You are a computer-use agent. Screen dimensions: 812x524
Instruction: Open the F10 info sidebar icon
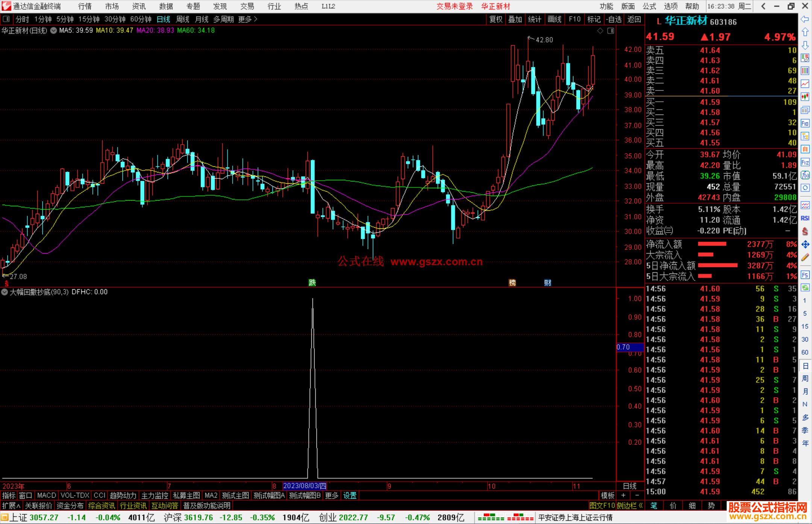[x=805, y=124]
